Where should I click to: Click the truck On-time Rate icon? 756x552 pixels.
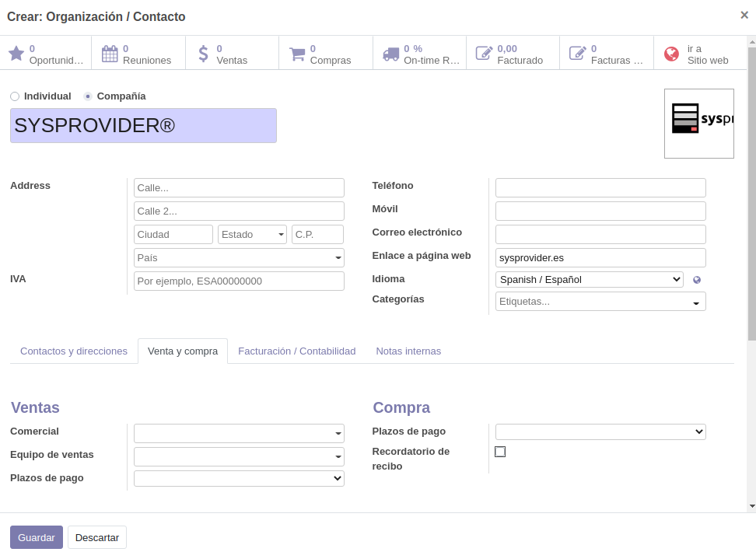(x=390, y=54)
